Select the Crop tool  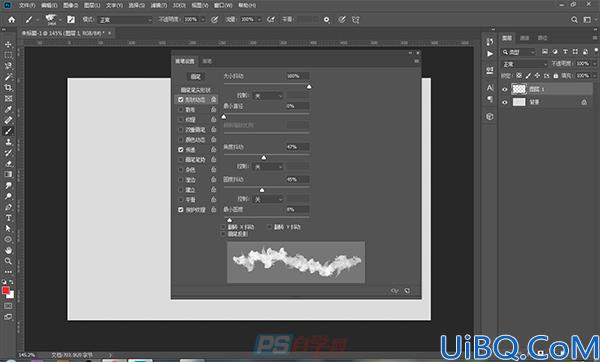pos(8,88)
